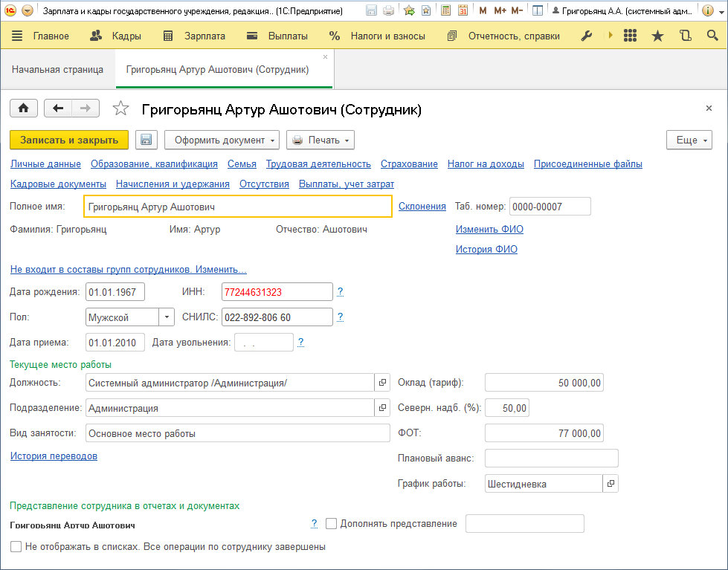Image resolution: width=728 pixels, height=570 pixels.
Task: Go back using the left arrow
Action: coord(58,109)
